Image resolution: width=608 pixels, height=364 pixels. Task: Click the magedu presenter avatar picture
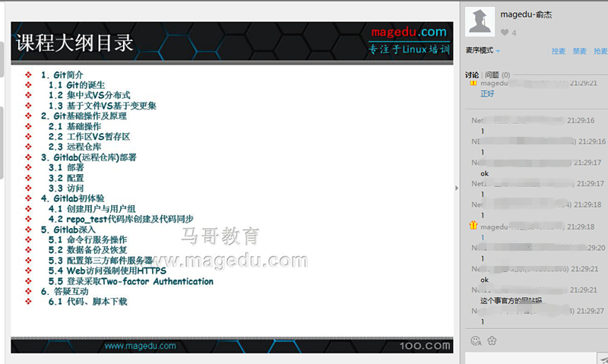tap(479, 21)
